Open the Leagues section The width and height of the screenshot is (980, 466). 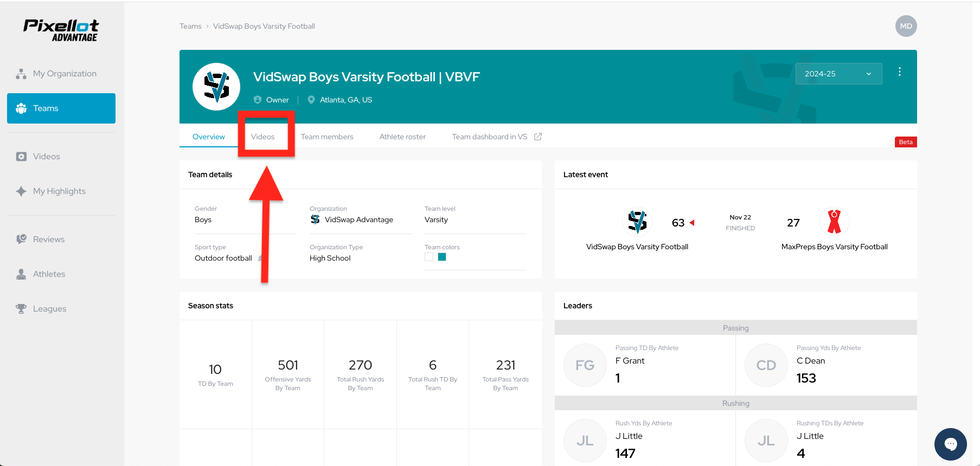tap(61, 309)
